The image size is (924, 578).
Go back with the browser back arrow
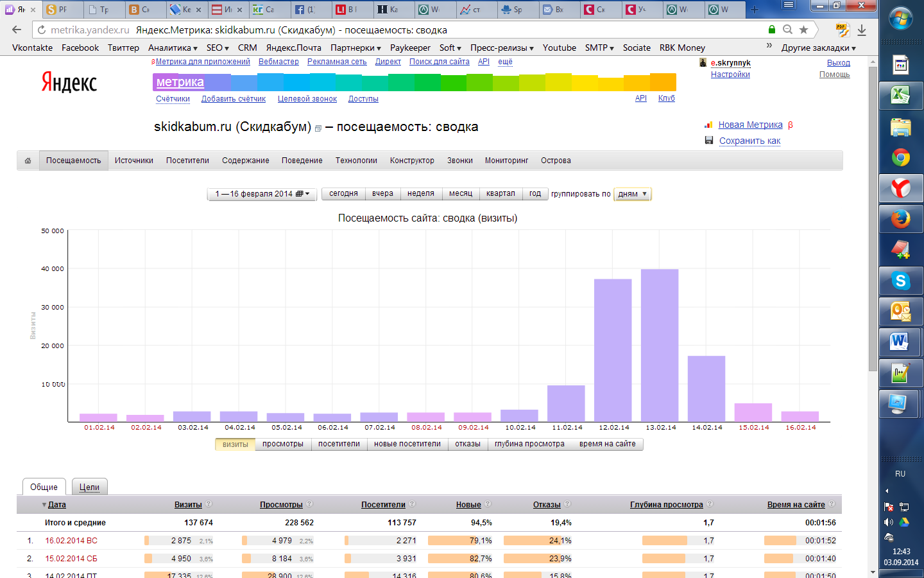17,30
